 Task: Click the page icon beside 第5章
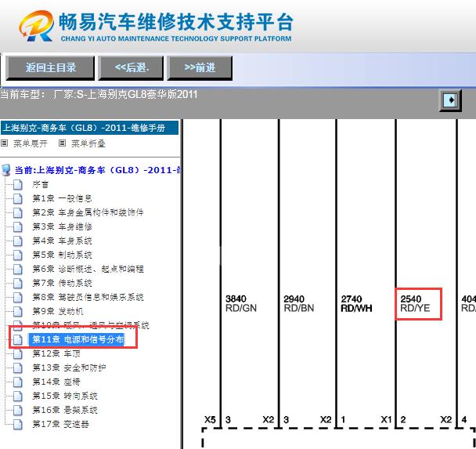point(18,255)
